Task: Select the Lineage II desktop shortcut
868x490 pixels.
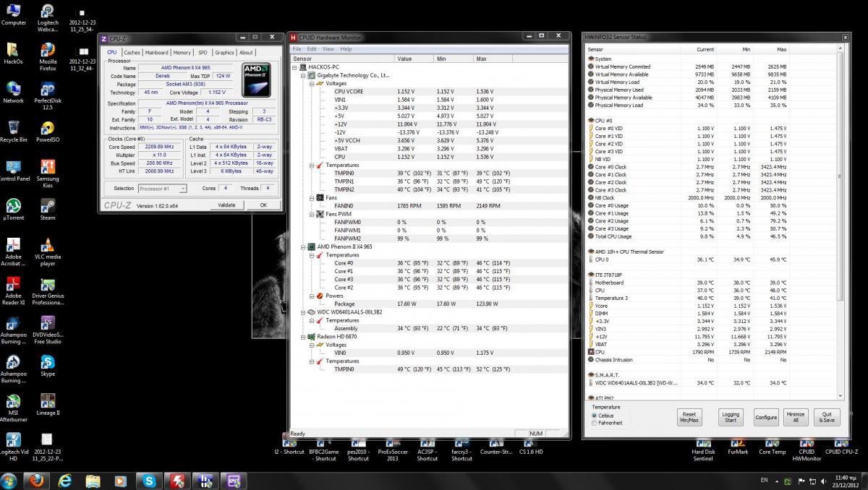Action: click(48, 405)
